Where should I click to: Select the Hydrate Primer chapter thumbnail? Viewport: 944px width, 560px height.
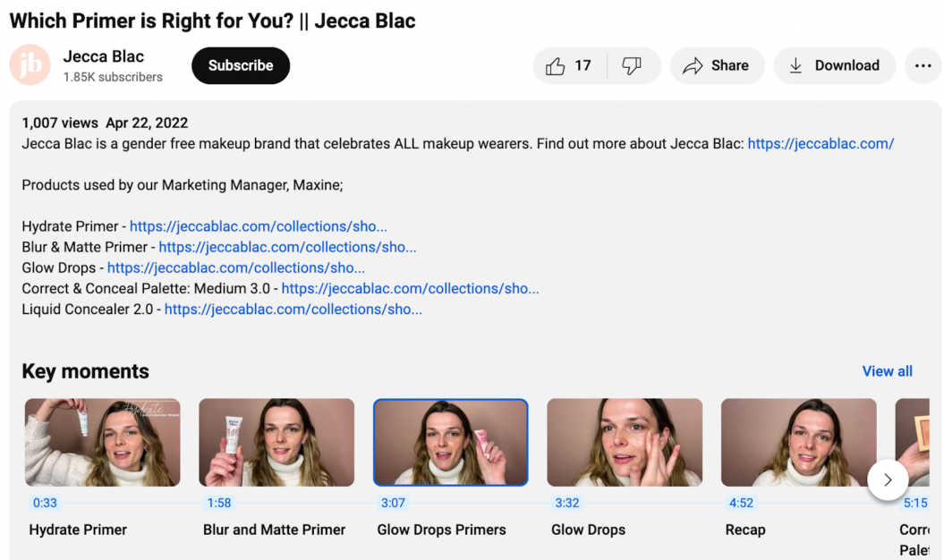(x=102, y=442)
